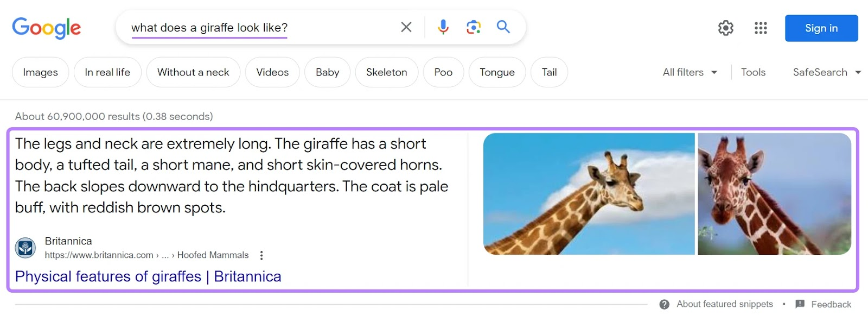Start a voice search with the microphone

(443, 27)
